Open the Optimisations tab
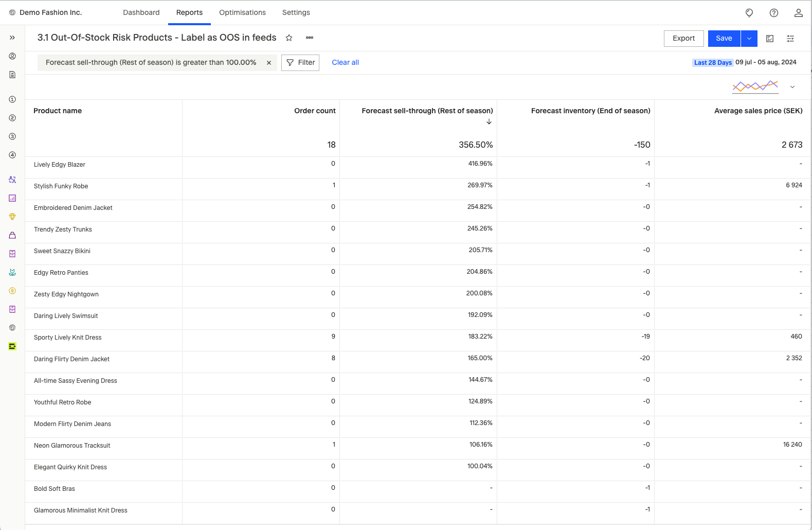812x530 pixels. (x=242, y=12)
